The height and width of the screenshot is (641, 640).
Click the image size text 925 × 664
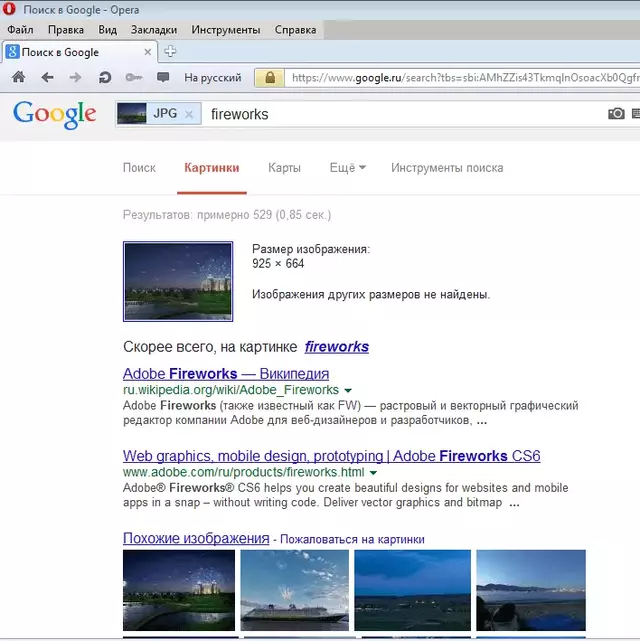(x=278, y=264)
